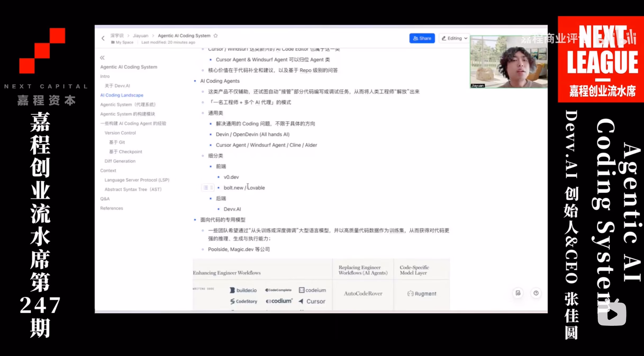Screen dimensions: 644x356
Task: Go to Language Server Protocol (LSP) entry
Action: 137,180
